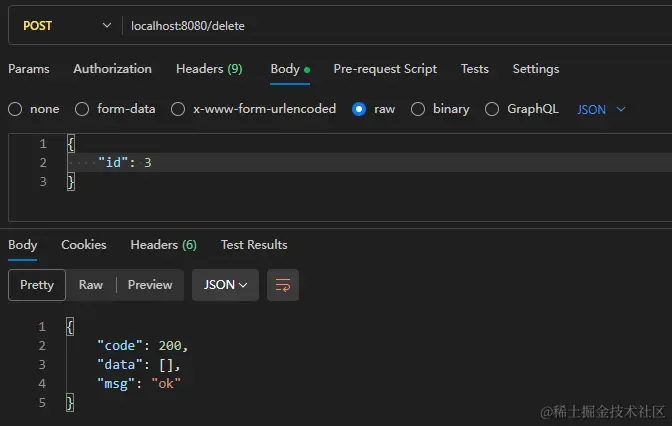This screenshot has width=672, height=426.
Task: Open the request Headers (9) tab
Action: pyautogui.click(x=209, y=69)
